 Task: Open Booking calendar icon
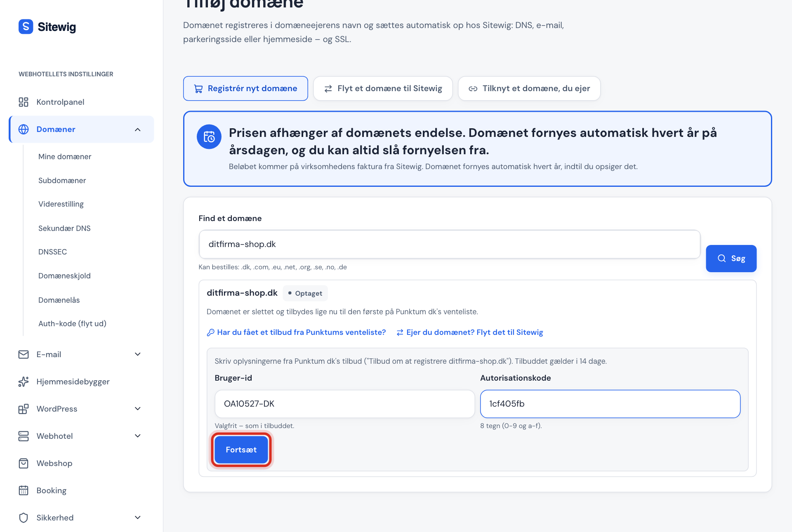click(x=24, y=491)
